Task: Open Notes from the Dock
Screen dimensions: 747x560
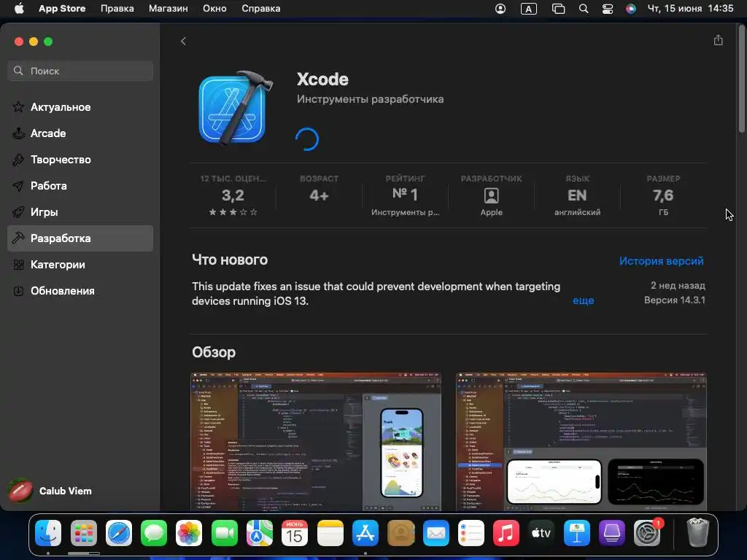Action: point(330,533)
